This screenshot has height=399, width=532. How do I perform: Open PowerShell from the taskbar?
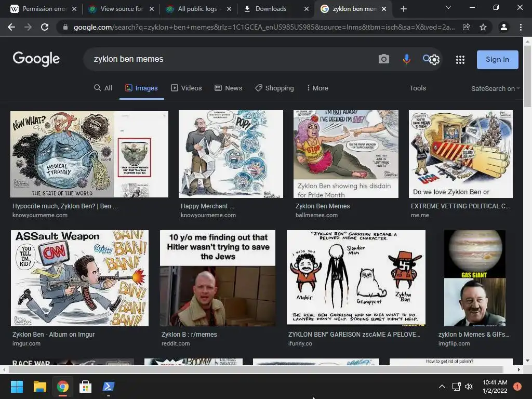tap(109, 387)
